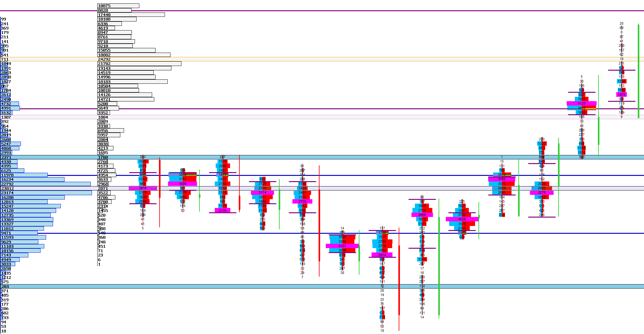
Task: Select the magenta 2959 footprint cell
Action: coord(422,215)
